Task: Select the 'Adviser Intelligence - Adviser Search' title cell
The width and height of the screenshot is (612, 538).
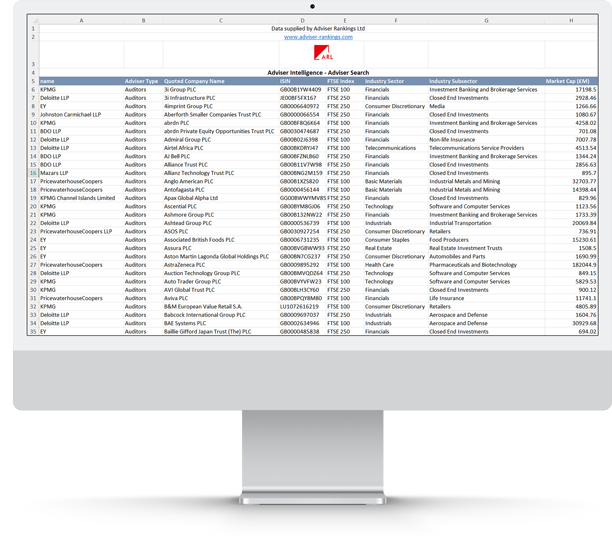Action: click(x=318, y=73)
